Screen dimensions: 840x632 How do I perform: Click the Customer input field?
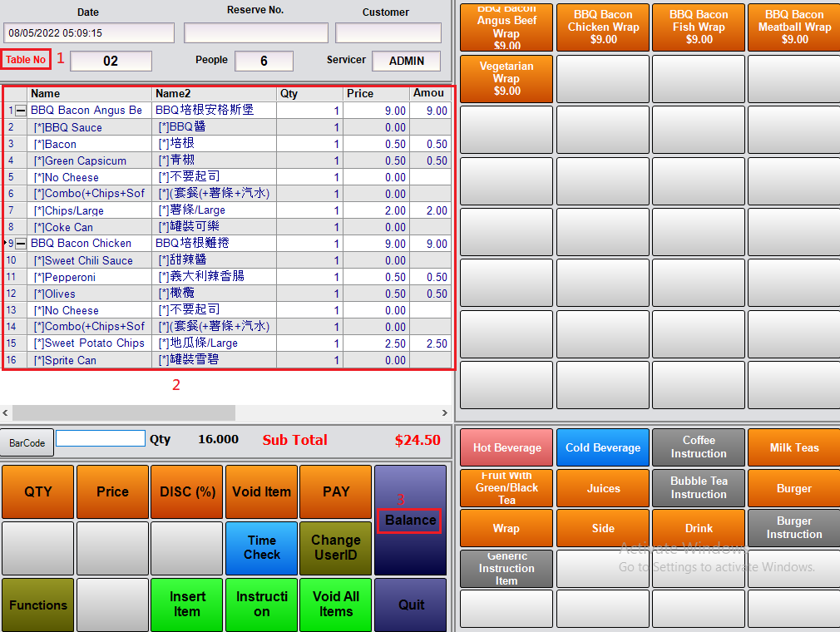(388, 32)
